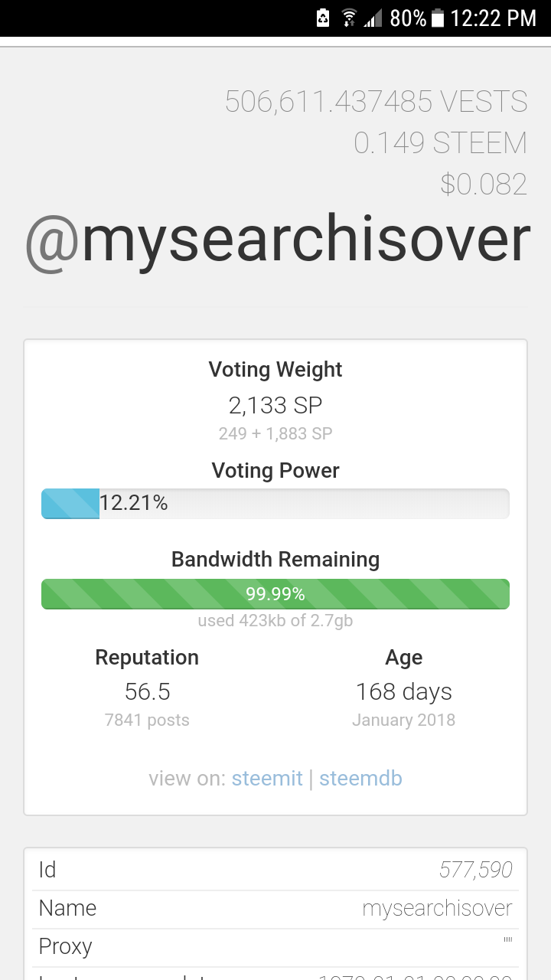Select the Id row value 577,590

point(475,870)
